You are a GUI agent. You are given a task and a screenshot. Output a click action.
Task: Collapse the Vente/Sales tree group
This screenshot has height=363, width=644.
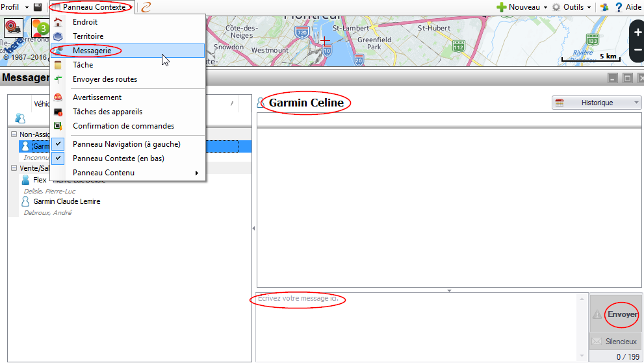[x=14, y=168]
